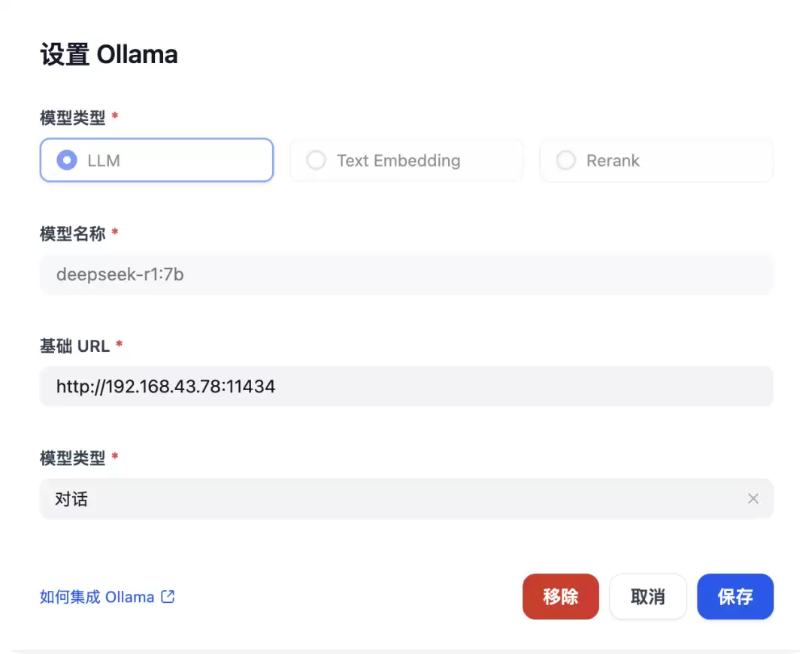Choose Text Embedding model type
The width and height of the screenshot is (812, 654).
point(407,160)
